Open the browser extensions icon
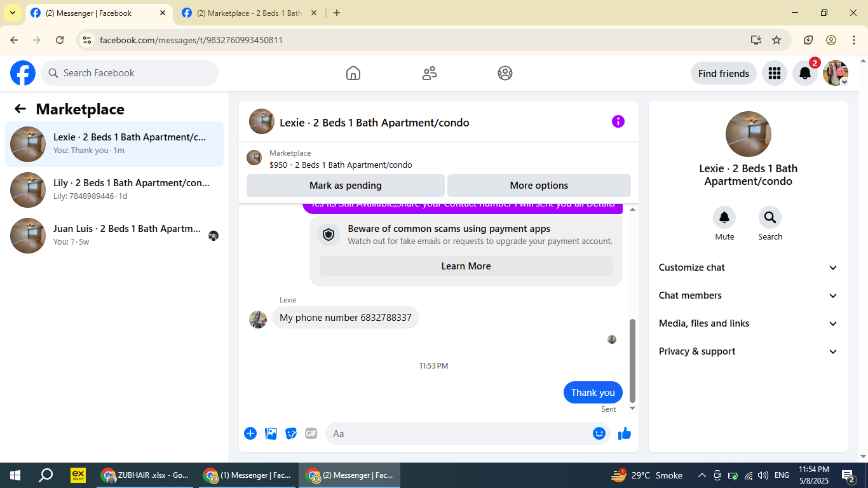This screenshot has height=488, width=868. point(808,40)
